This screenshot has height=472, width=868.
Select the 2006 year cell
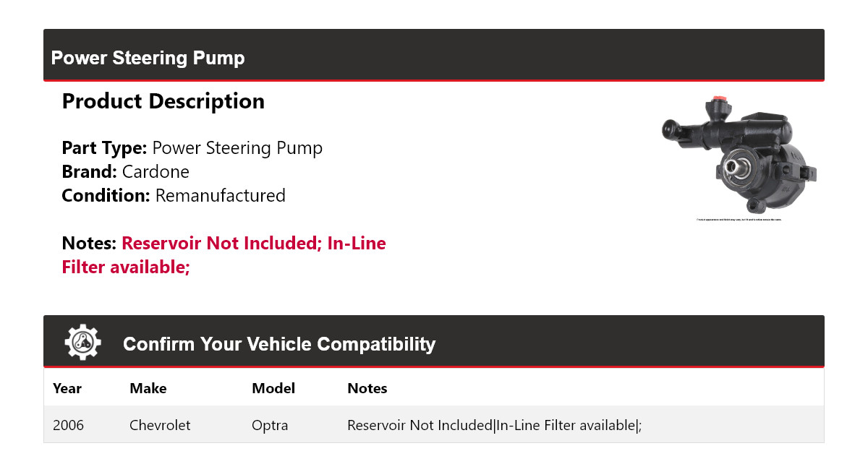68,425
